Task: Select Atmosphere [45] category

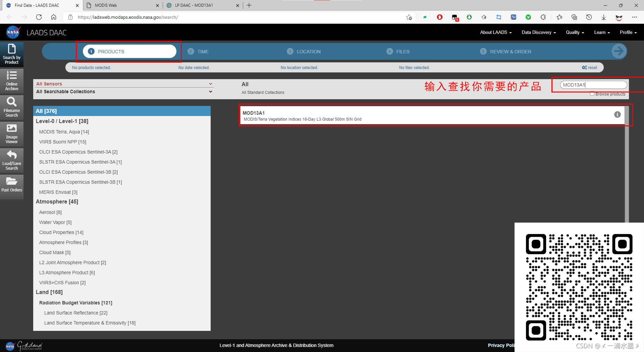Action: (x=57, y=202)
